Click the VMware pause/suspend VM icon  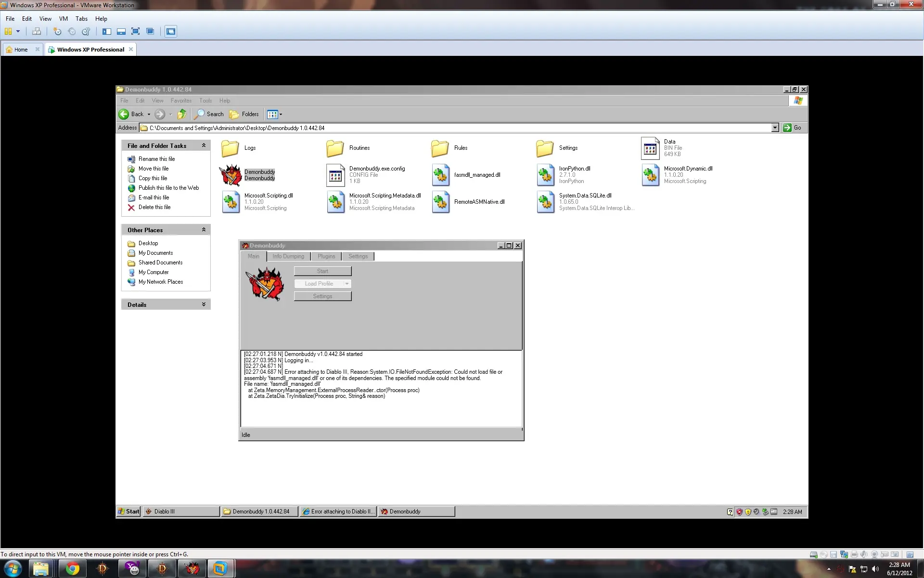[x=8, y=32]
